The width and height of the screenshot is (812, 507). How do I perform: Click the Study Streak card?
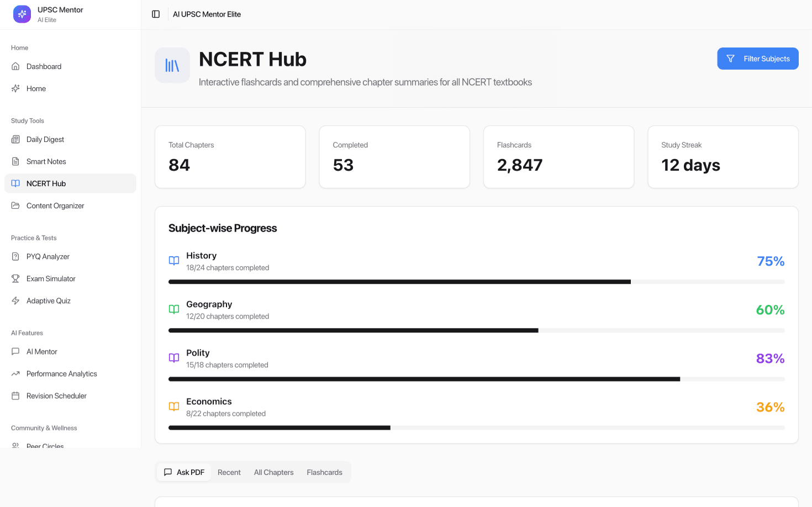click(x=723, y=157)
